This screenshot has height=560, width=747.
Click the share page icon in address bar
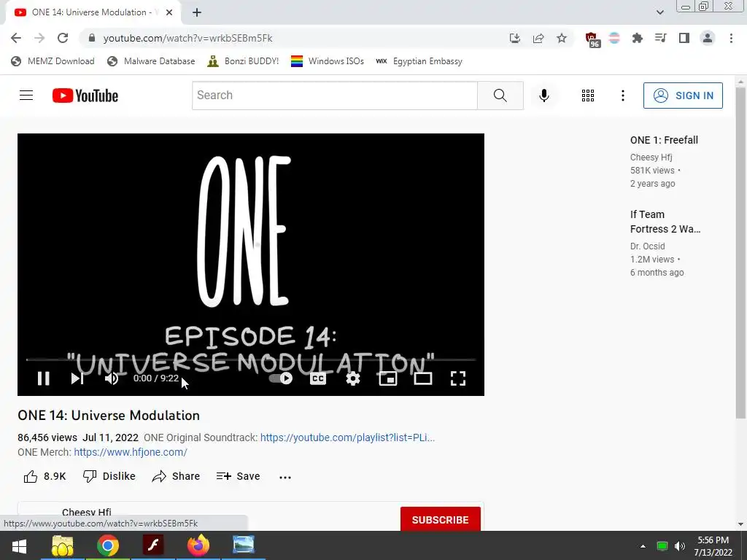pos(538,38)
